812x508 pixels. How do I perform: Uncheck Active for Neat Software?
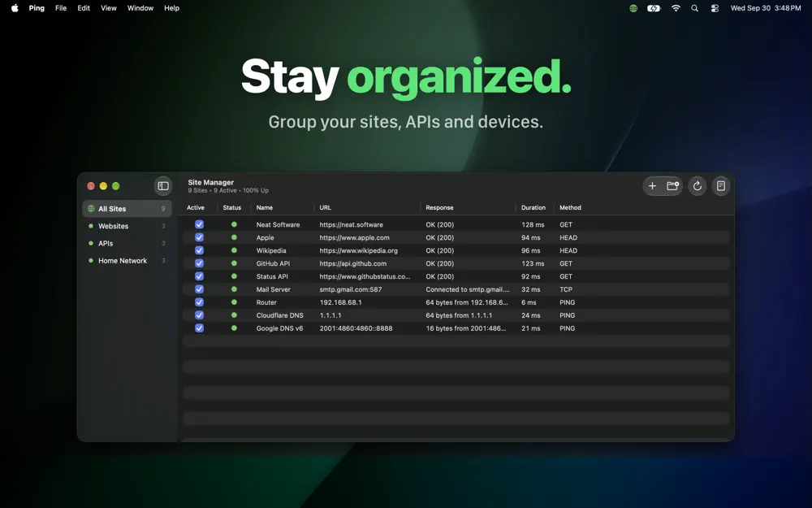click(x=200, y=224)
